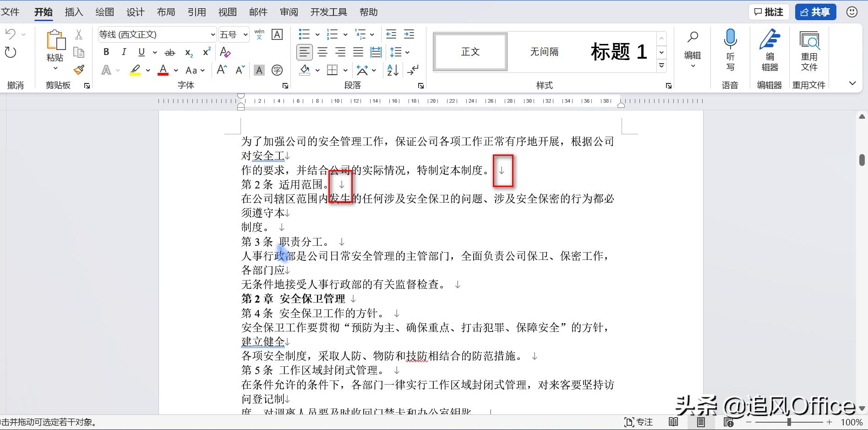Click the 共享 share button

coord(815,12)
